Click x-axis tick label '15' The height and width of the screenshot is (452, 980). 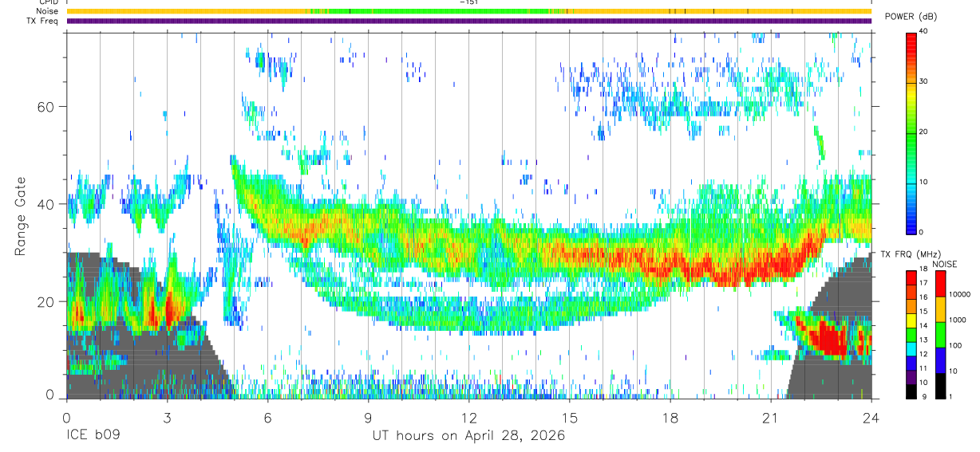pos(569,418)
